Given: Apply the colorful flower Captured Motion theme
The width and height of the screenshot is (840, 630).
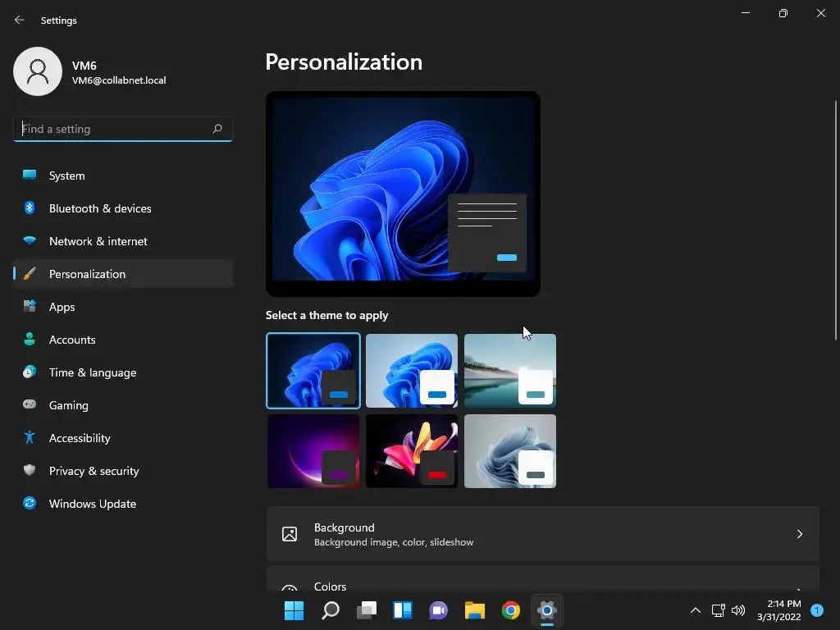Looking at the screenshot, I should click(412, 451).
